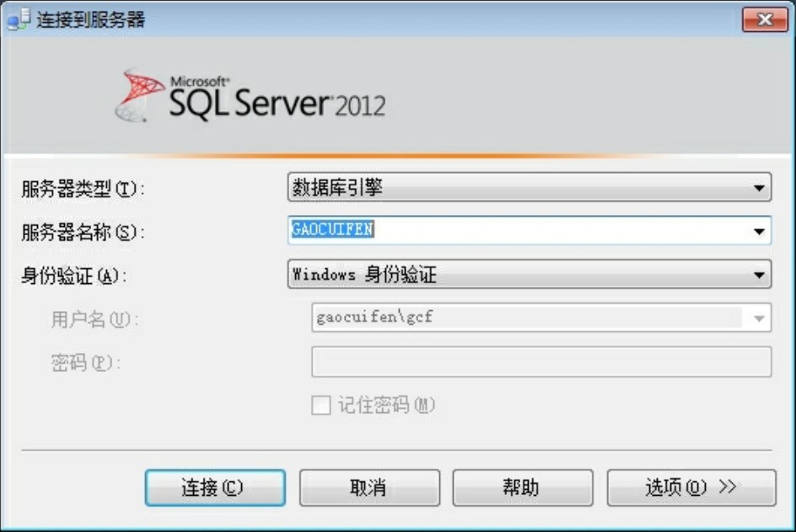Click the 连接 (C) connect button
The image size is (796, 532).
click(215, 487)
